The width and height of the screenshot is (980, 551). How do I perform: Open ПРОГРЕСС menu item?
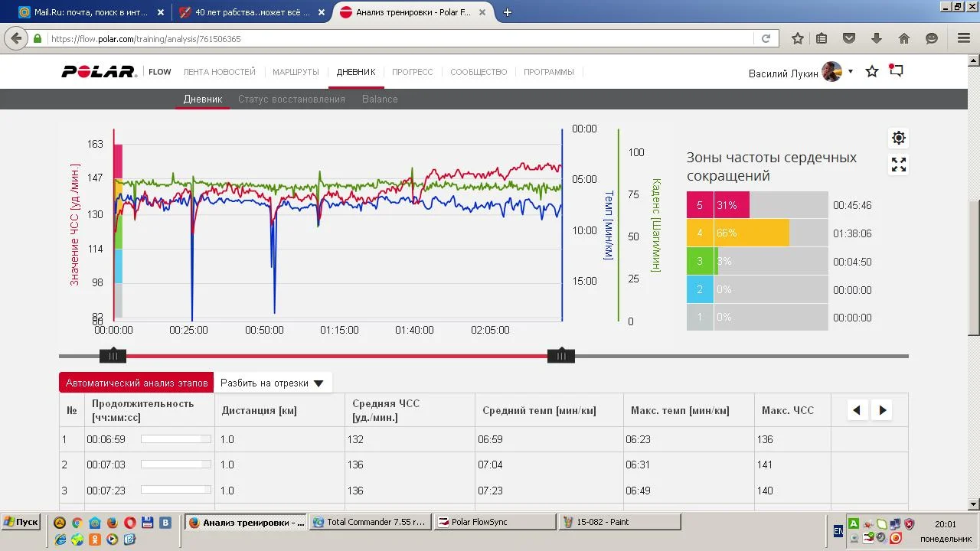413,72
